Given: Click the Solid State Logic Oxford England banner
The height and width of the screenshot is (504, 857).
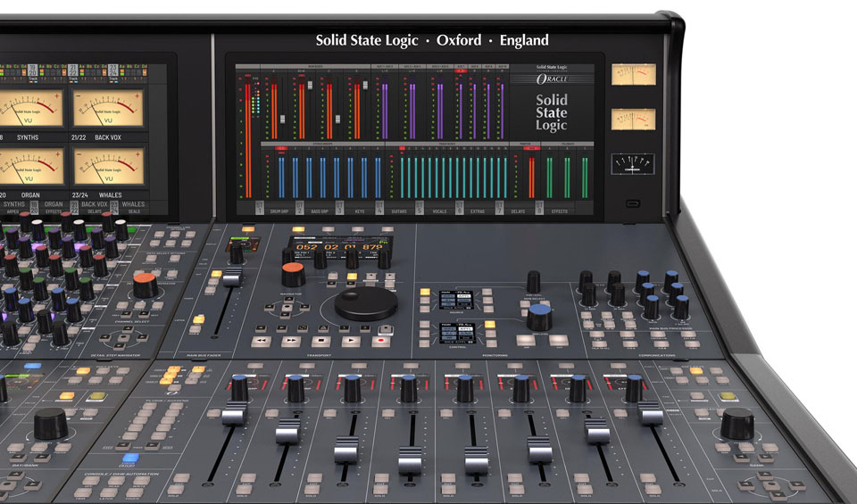Looking at the screenshot, I should coord(432,40).
